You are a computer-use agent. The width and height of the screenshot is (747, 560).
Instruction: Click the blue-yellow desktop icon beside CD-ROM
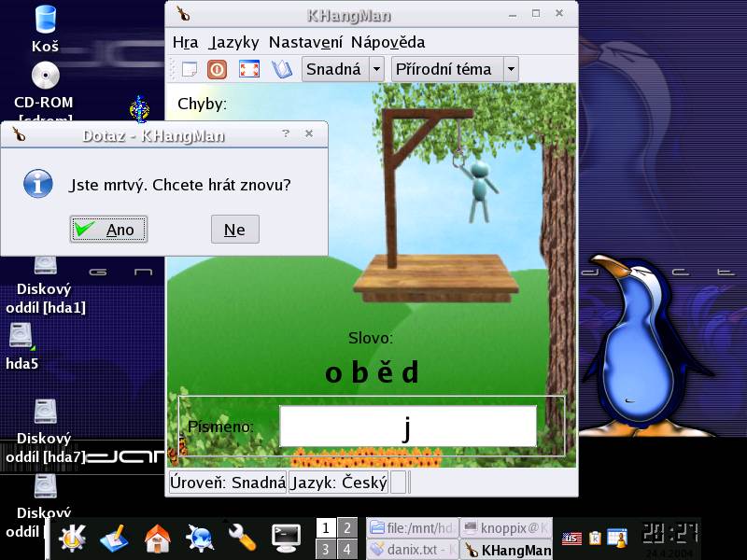point(139,109)
